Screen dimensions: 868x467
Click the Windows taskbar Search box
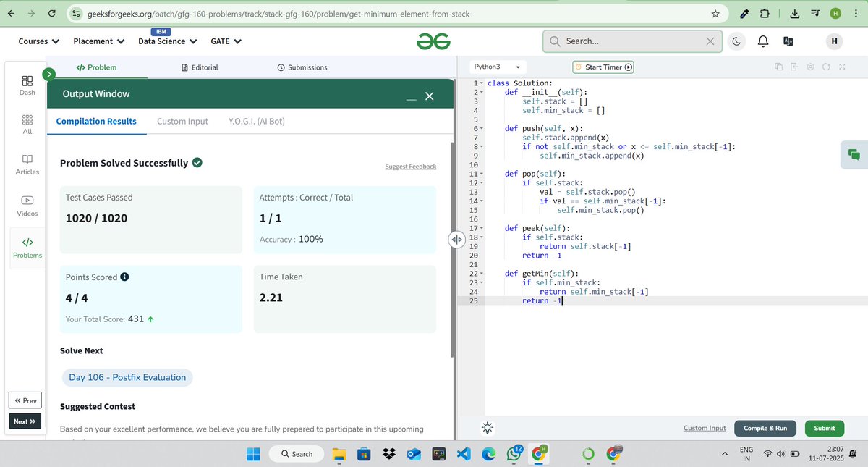[297, 454]
